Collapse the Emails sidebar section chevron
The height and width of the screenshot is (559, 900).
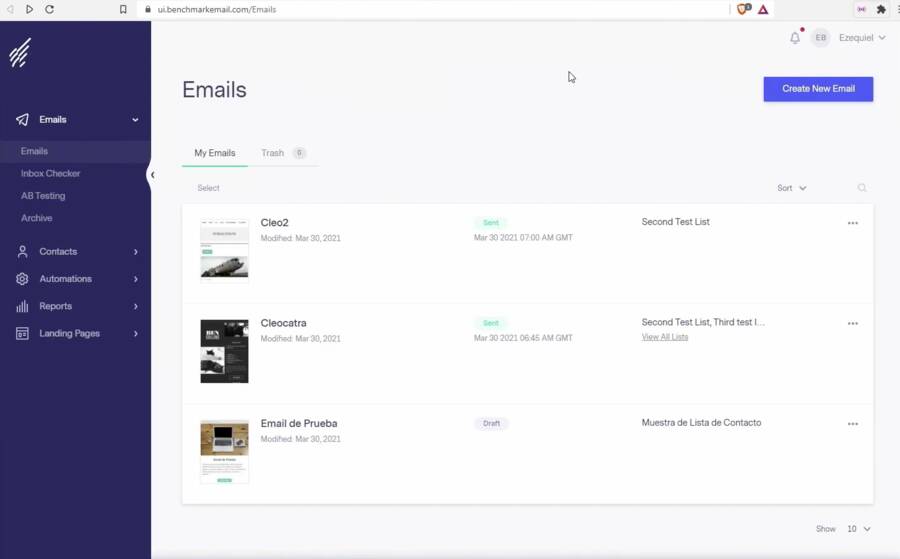point(135,120)
